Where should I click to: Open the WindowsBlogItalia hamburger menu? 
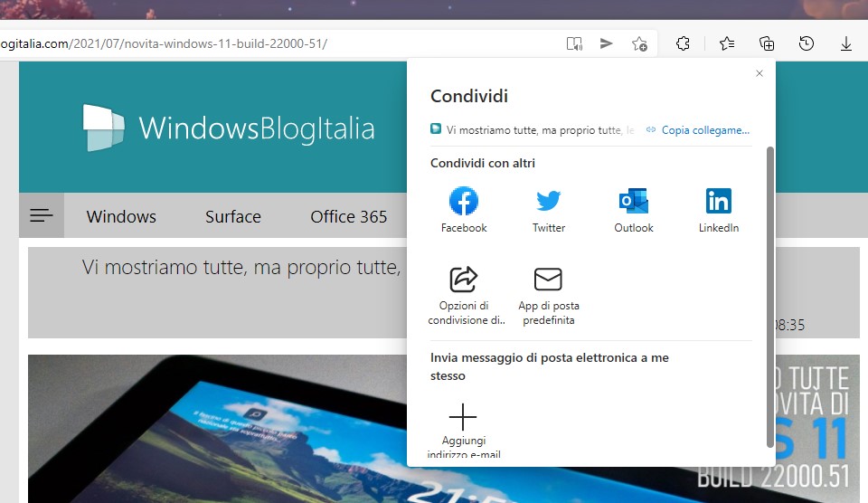pos(42,215)
